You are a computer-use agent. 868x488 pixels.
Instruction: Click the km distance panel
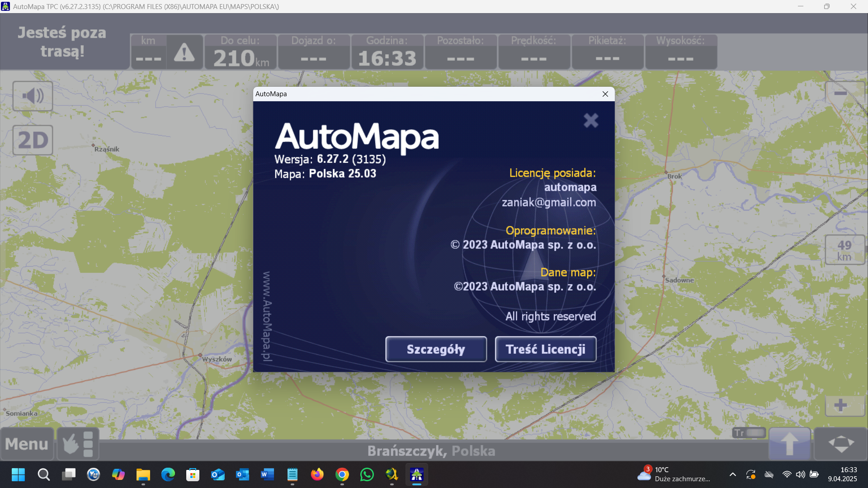(x=148, y=52)
